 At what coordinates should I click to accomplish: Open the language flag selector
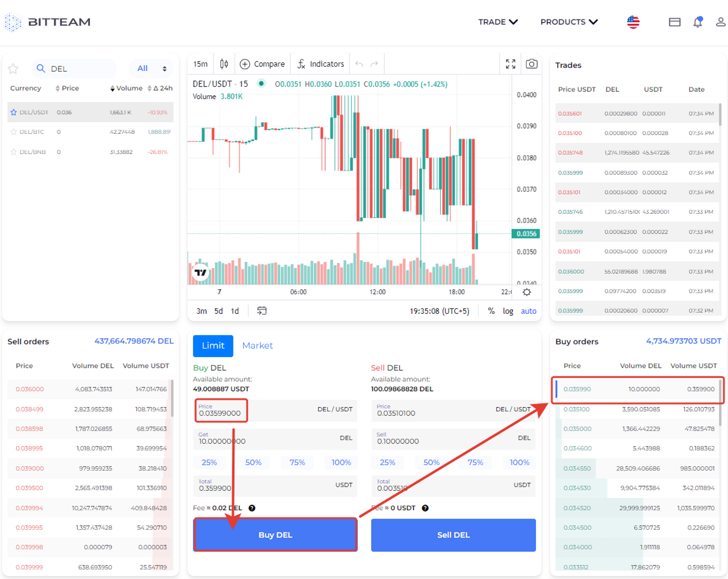[x=633, y=22]
